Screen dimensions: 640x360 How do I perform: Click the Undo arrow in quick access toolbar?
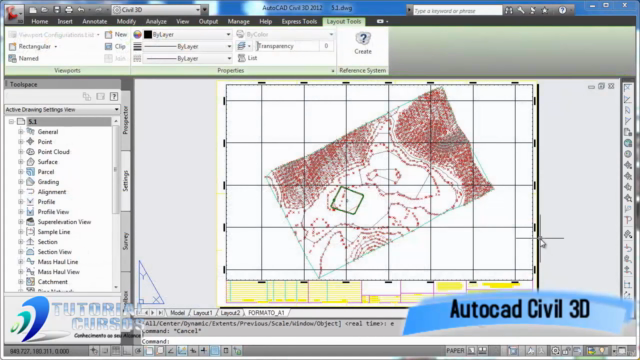[x=81, y=9]
